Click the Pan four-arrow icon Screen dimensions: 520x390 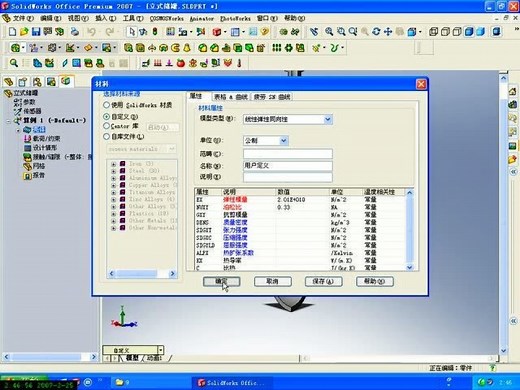click(x=388, y=32)
